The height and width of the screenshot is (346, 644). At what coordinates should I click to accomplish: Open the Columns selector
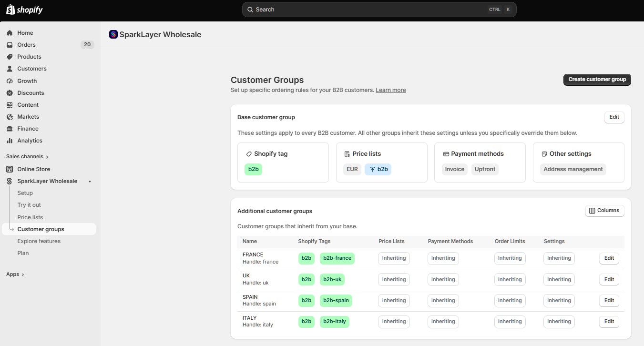604,211
